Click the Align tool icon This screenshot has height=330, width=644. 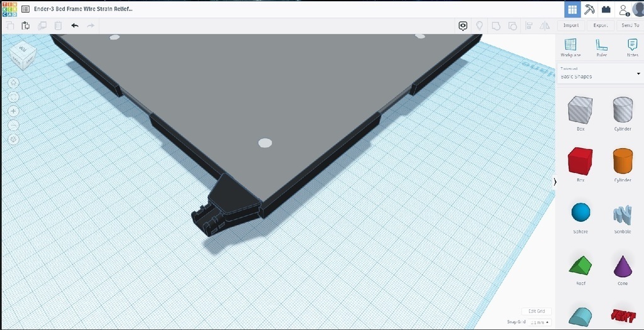pos(529,26)
